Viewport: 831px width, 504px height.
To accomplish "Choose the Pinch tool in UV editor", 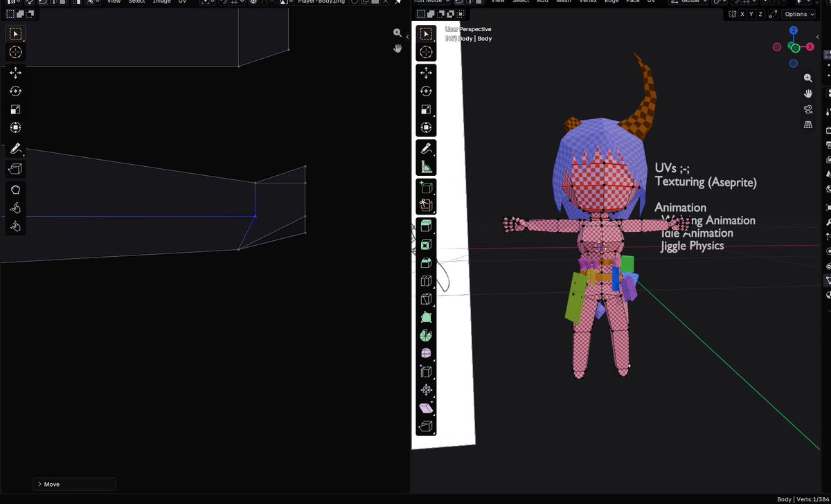I will click(15, 226).
